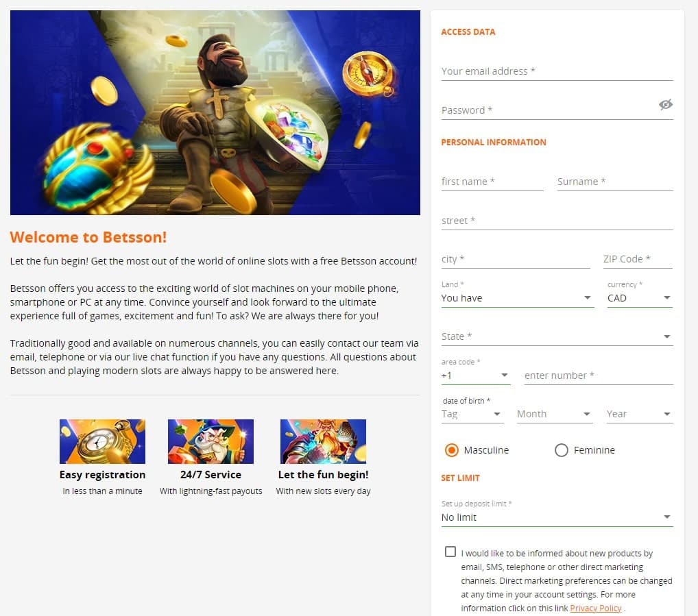Open the birth Year dropdown
The width and height of the screenshot is (698, 616).
640,414
